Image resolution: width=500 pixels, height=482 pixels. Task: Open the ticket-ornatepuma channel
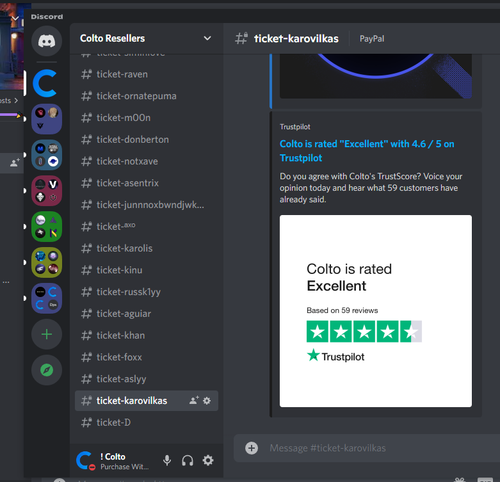pos(147,96)
